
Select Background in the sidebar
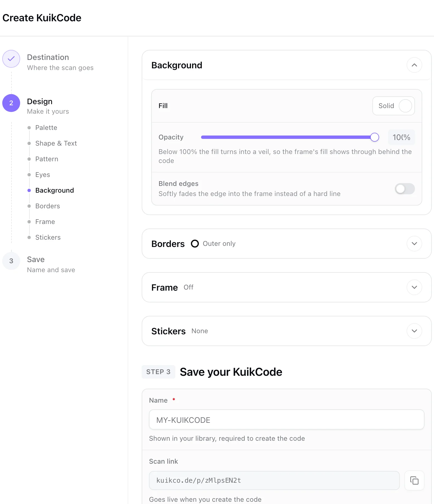coord(55,190)
